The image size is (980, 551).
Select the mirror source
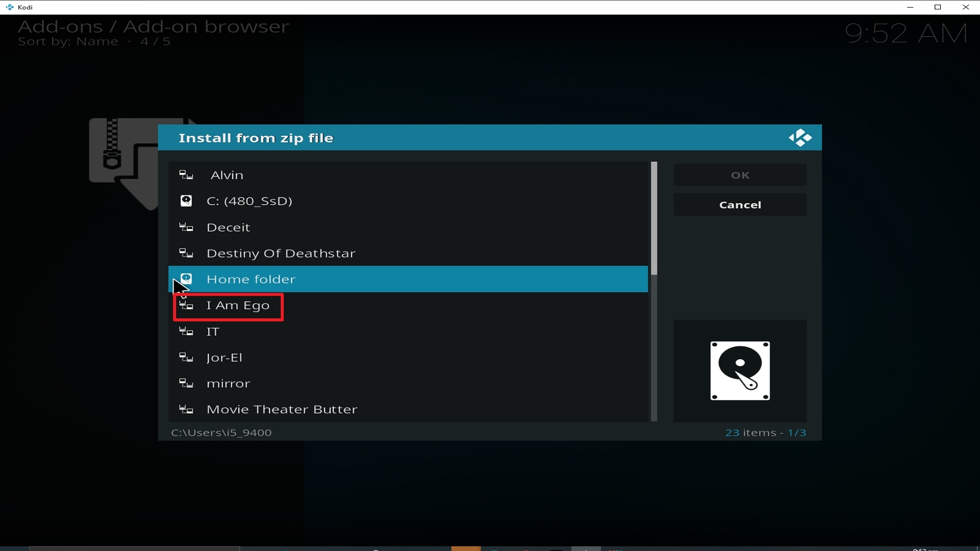408,383
